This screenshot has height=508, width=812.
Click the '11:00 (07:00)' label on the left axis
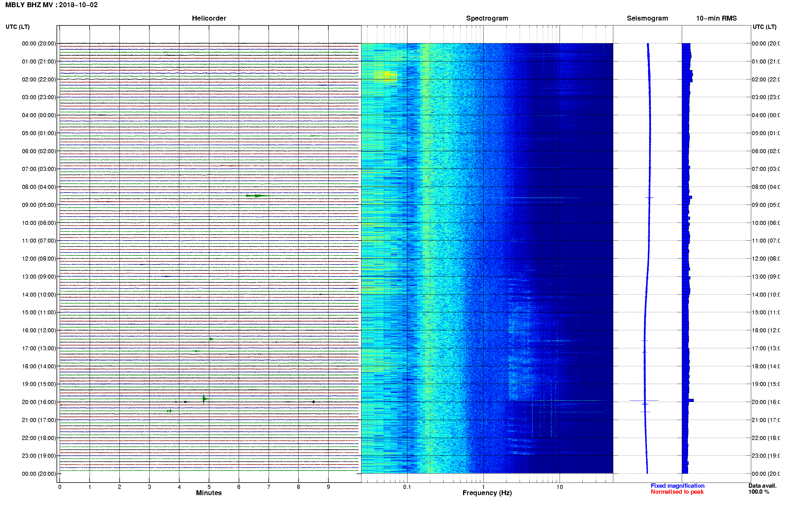tap(39, 241)
